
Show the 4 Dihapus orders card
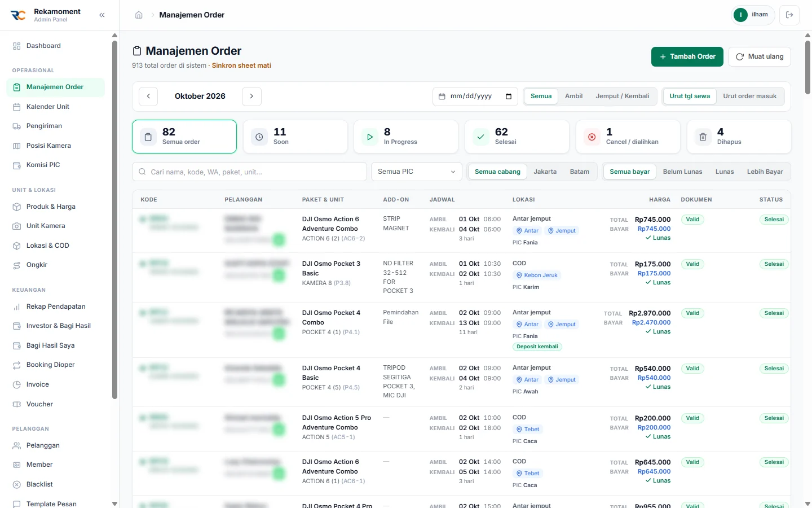pyautogui.click(x=739, y=137)
